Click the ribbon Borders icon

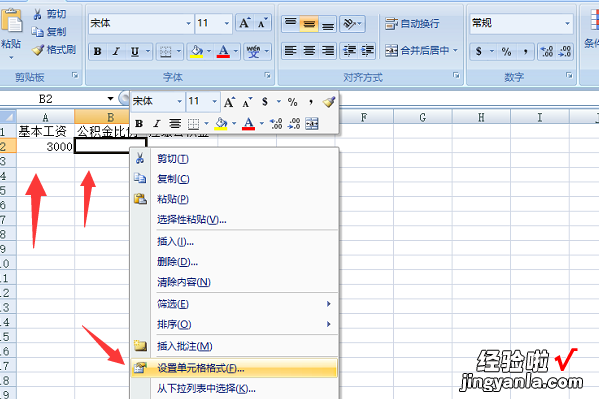[165, 52]
